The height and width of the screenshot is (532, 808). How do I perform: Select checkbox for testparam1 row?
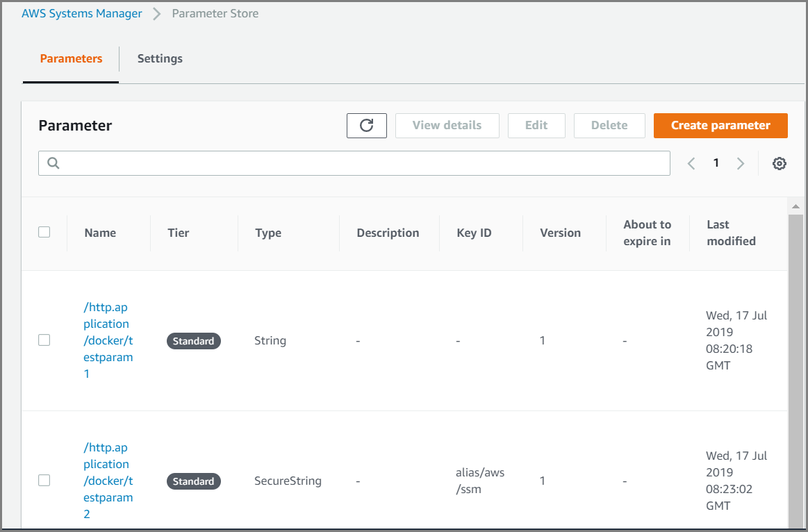click(x=44, y=340)
